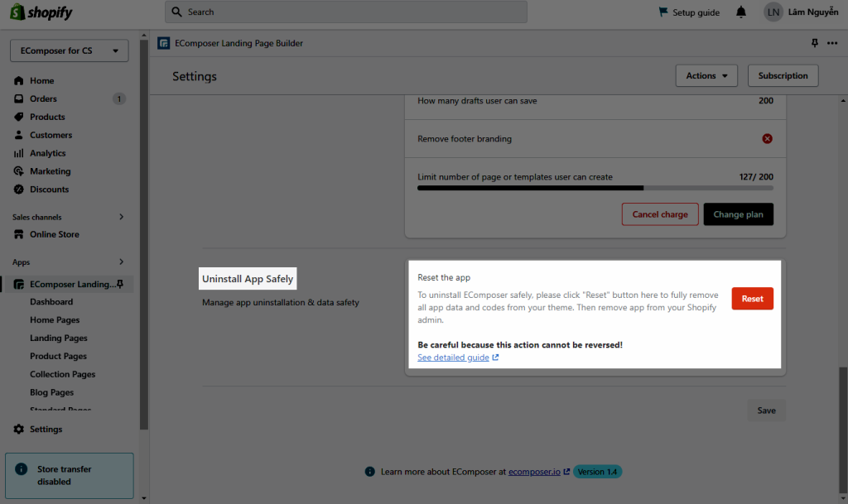The image size is (848, 504).
Task: Open Product Pages in sidebar
Action: click(x=59, y=356)
